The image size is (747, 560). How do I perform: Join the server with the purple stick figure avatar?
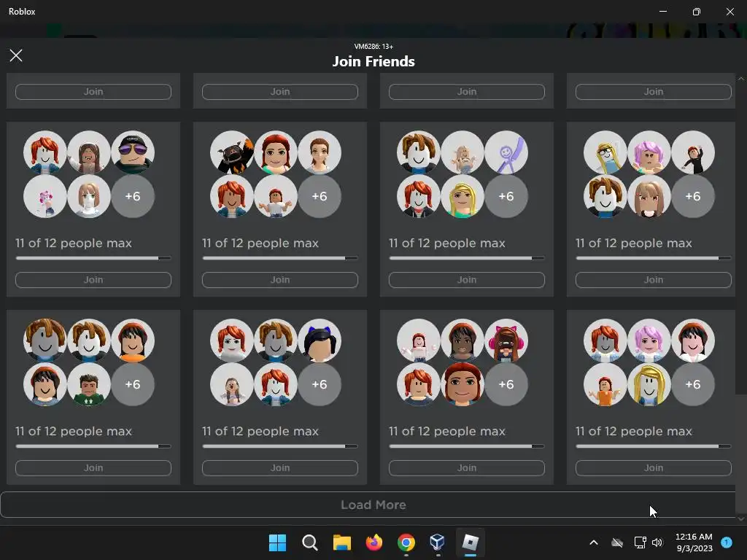(467, 280)
